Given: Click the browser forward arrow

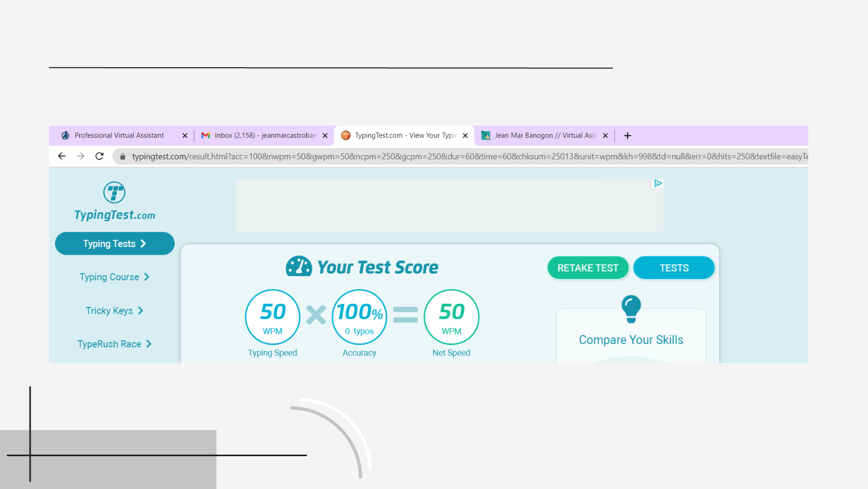Looking at the screenshot, I should coord(80,156).
